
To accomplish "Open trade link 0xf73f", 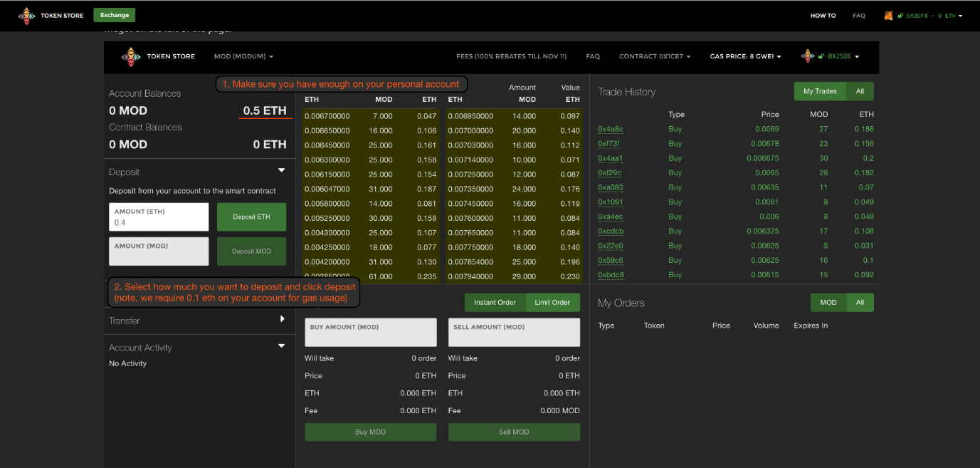I will pyautogui.click(x=609, y=144).
